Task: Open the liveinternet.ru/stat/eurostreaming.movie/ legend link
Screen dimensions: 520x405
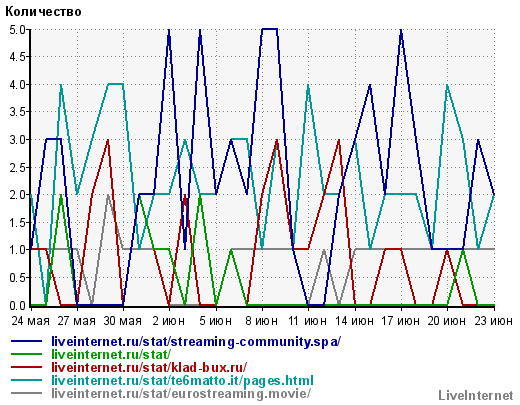Action: click(181, 393)
